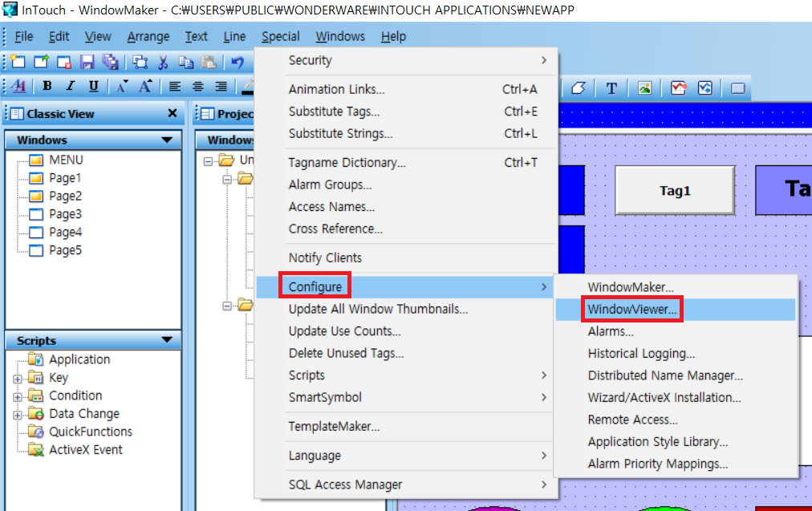
Task: Select Configure in the Special menu
Action: point(406,287)
